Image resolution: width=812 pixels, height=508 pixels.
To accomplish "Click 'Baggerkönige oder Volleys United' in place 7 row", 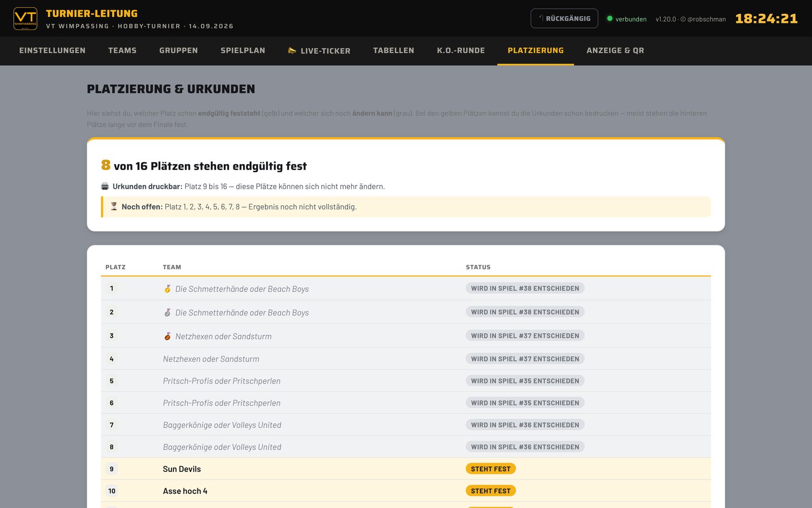I will coord(222,425).
